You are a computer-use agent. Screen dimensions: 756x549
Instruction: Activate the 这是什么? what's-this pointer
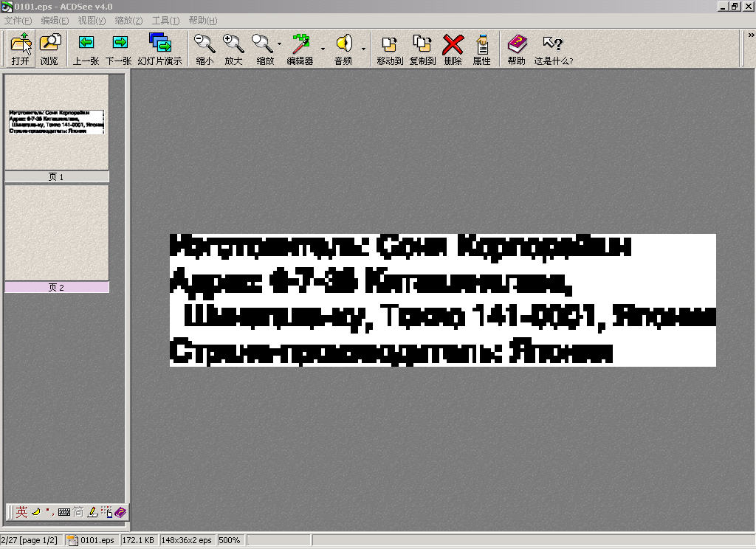(554, 49)
